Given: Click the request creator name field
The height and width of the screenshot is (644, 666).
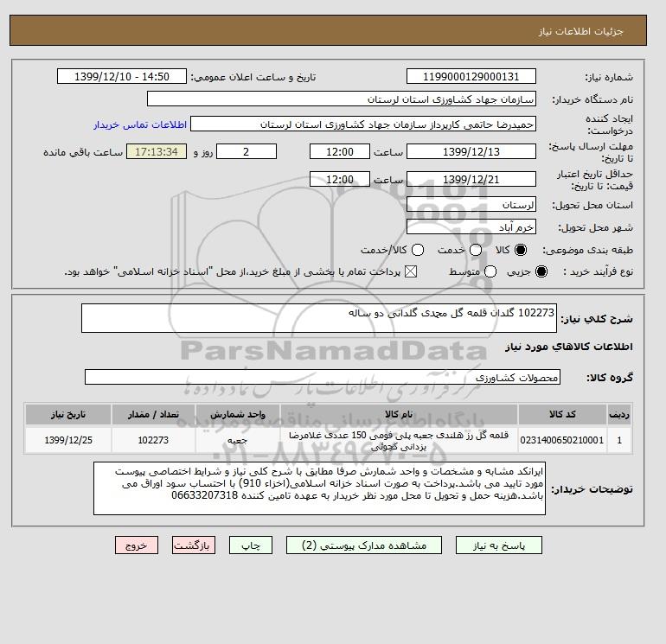Looking at the screenshot, I should pos(363,124).
